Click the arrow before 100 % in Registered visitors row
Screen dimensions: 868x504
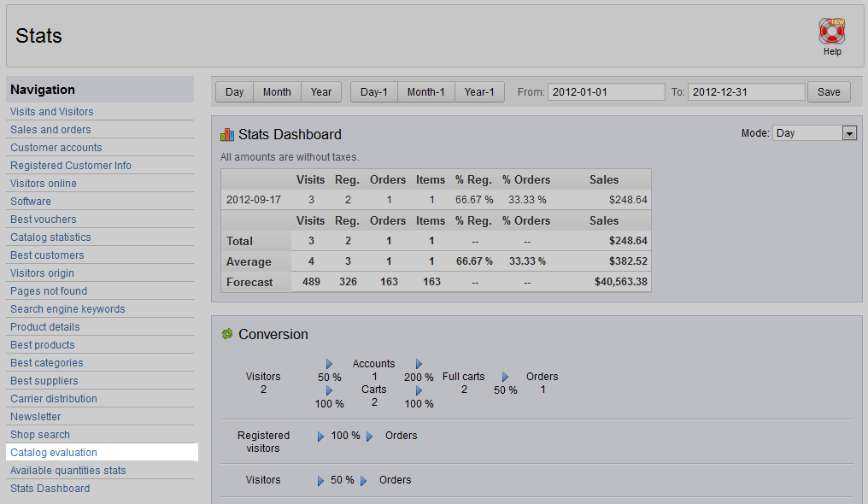(x=320, y=437)
